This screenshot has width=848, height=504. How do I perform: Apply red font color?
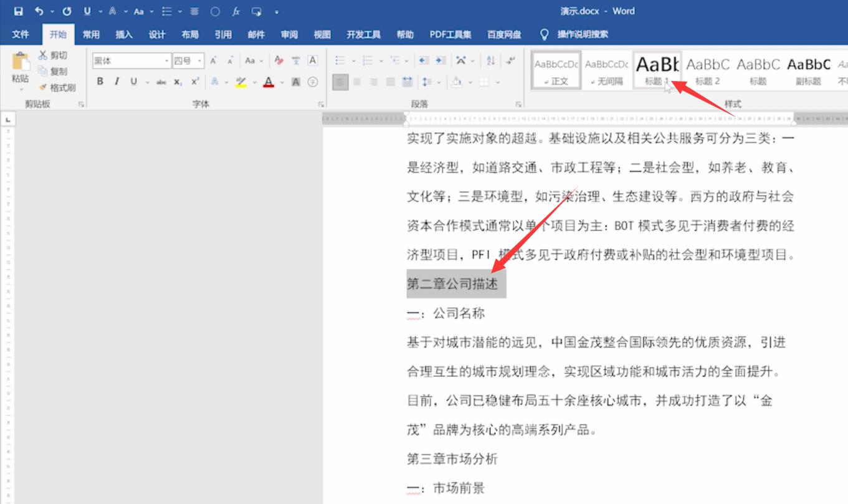(x=269, y=82)
